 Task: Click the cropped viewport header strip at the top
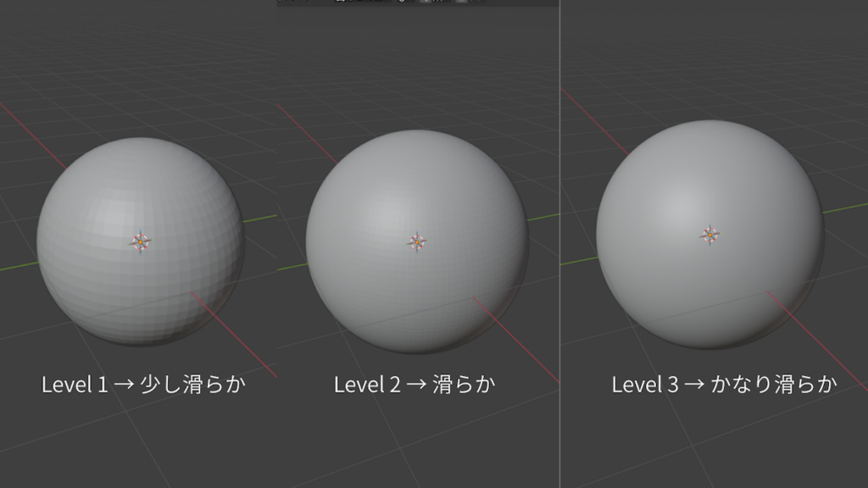pos(415,3)
